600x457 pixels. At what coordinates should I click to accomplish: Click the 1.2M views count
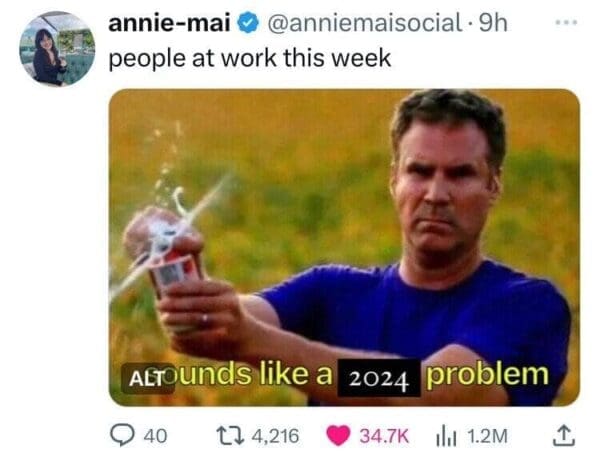click(488, 436)
